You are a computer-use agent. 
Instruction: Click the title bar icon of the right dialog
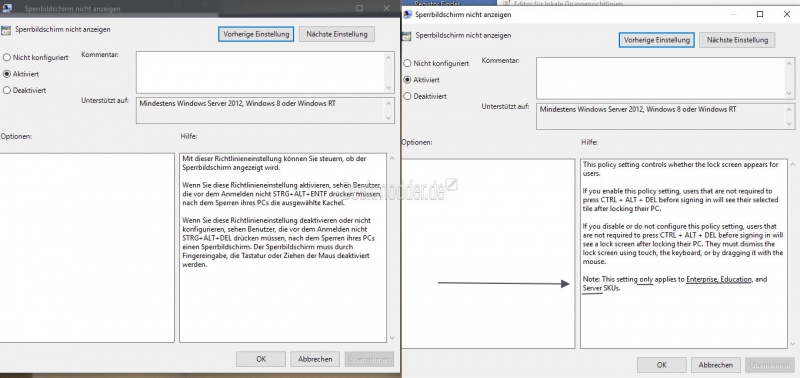click(x=408, y=15)
